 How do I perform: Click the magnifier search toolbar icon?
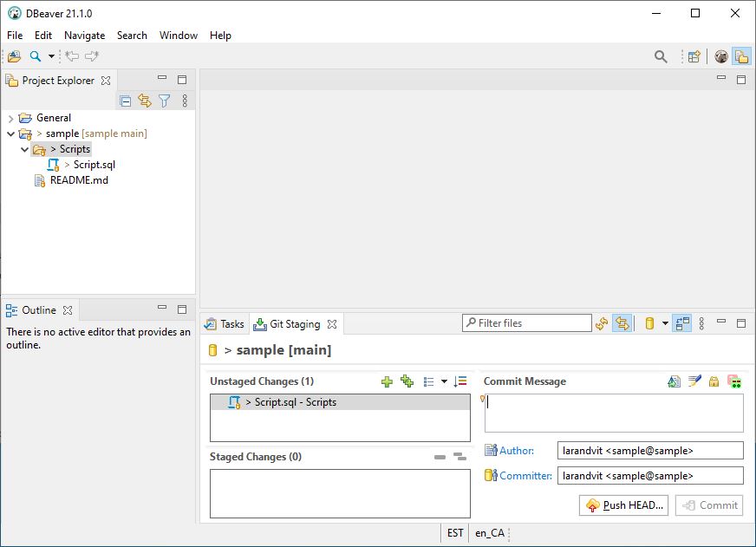(x=36, y=55)
